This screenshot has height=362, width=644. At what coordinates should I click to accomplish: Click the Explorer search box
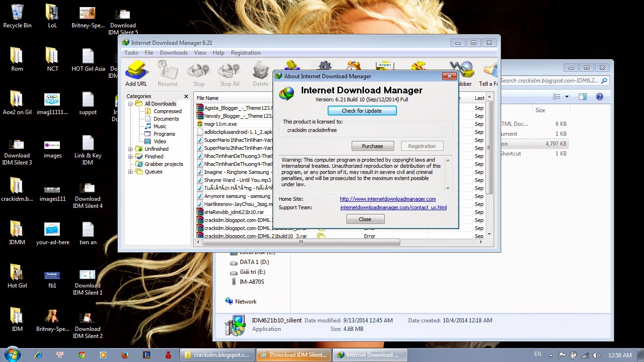click(554, 81)
